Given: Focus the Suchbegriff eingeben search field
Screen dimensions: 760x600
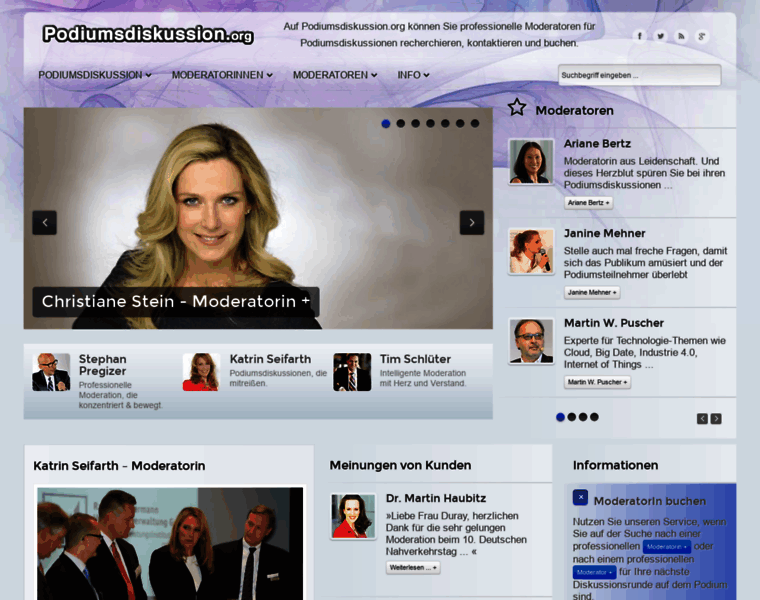Looking at the screenshot, I should [639, 75].
